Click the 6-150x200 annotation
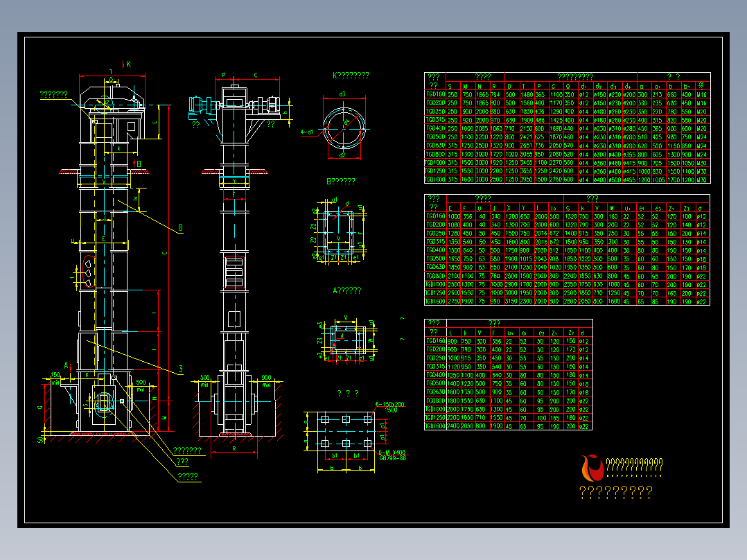This screenshot has height=560, width=747. point(389,404)
